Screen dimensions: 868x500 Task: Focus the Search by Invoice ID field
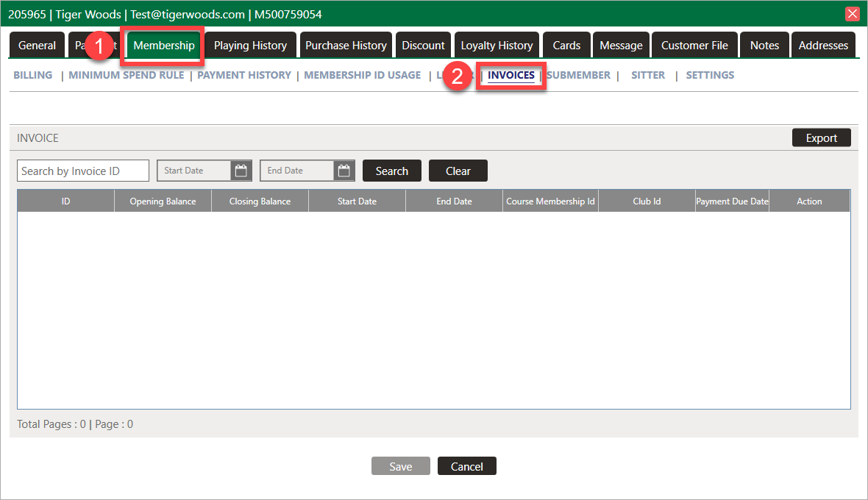82,171
